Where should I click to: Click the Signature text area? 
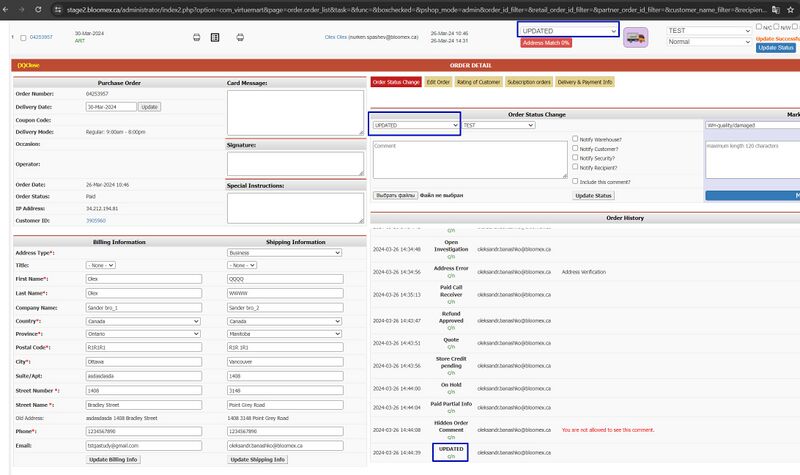(295, 164)
